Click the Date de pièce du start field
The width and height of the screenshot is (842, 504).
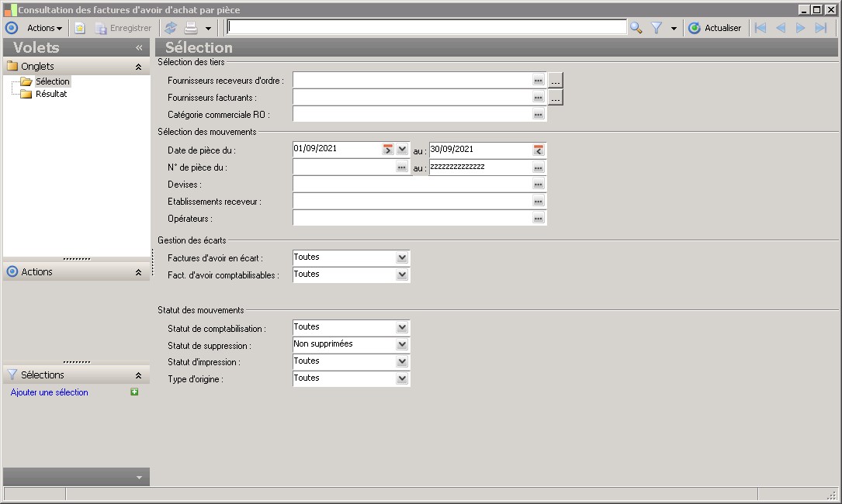pyautogui.click(x=337, y=149)
